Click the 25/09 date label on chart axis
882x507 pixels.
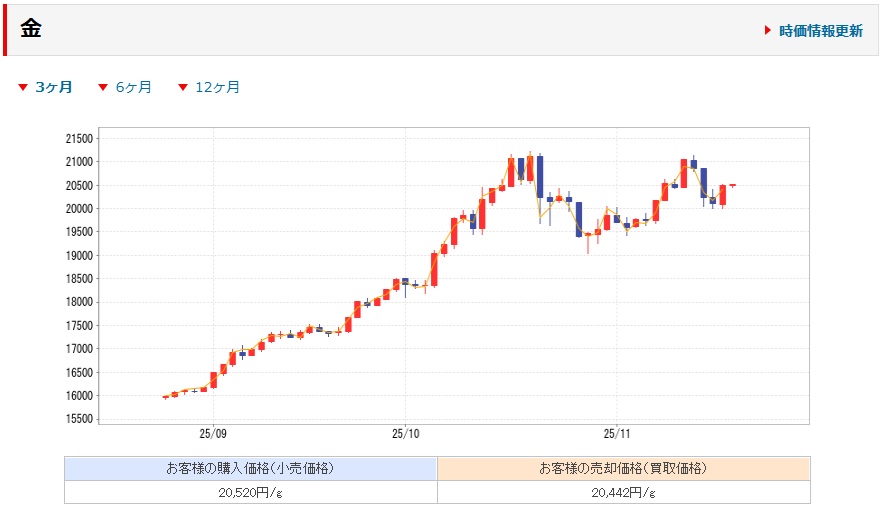(x=213, y=436)
